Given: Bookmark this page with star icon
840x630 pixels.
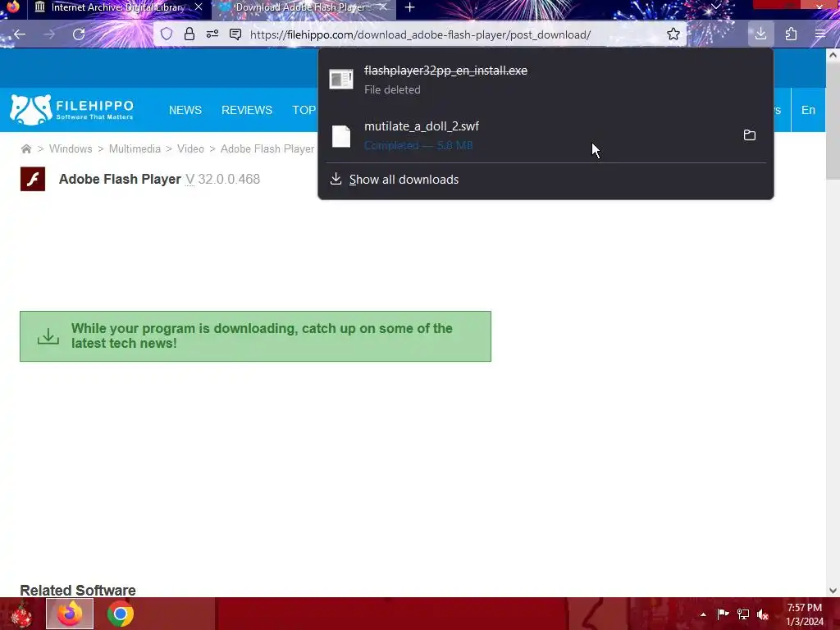Looking at the screenshot, I should [x=673, y=34].
